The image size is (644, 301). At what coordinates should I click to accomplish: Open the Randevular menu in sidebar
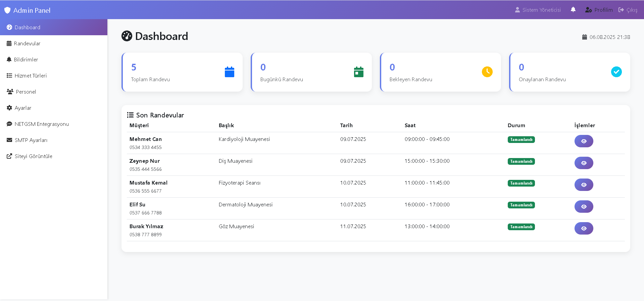pos(27,44)
